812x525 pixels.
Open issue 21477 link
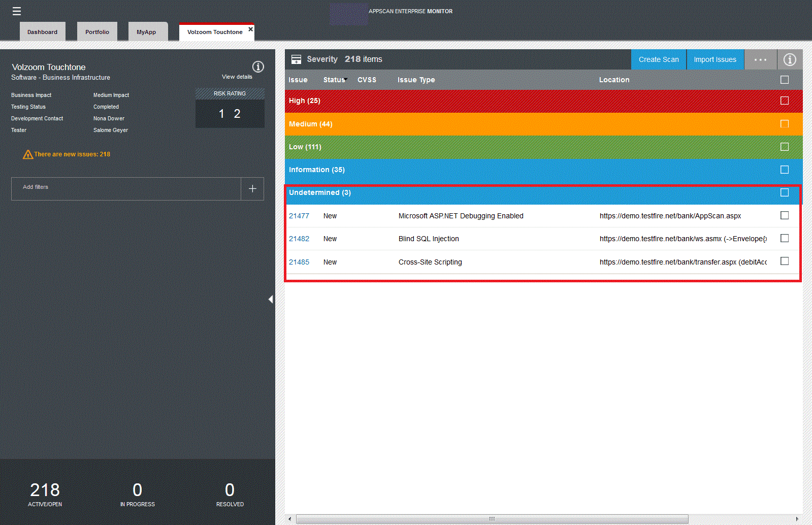coord(299,216)
